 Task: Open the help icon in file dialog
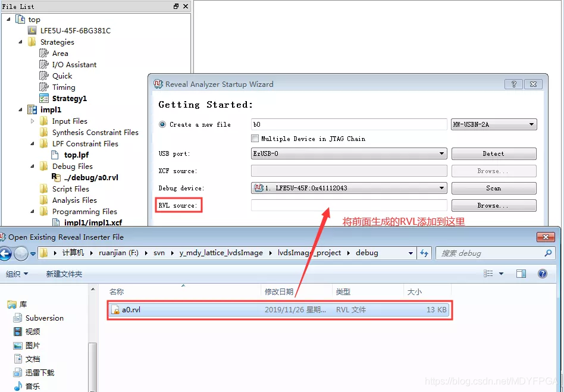click(543, 274)
